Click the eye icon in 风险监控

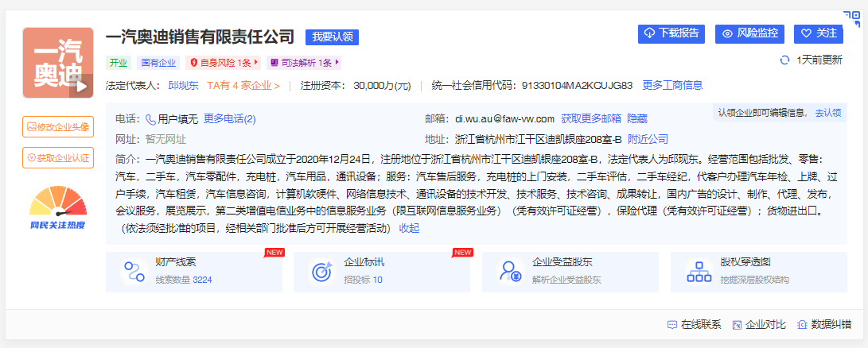click(x=727, y=33)
